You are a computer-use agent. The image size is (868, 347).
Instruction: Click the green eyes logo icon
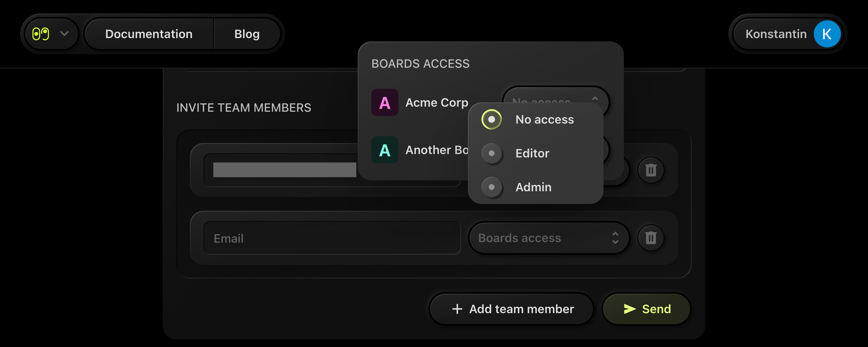pos(41,34)
